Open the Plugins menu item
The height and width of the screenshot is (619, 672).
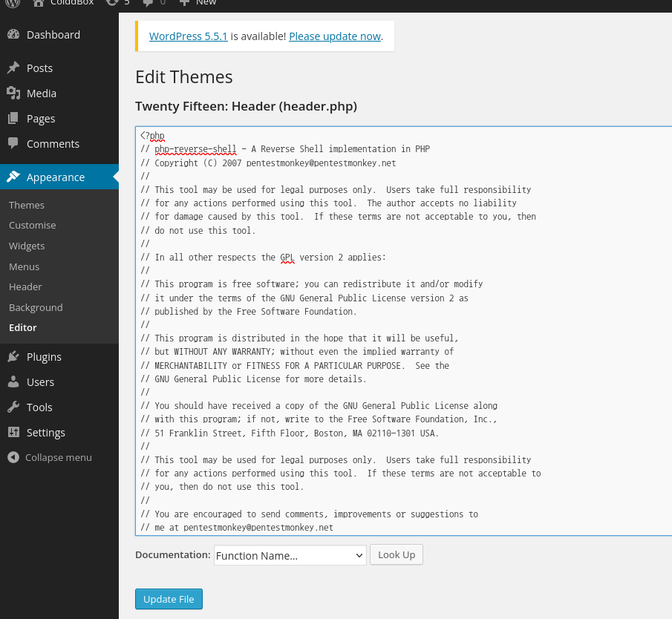click(x=59, y=357)
